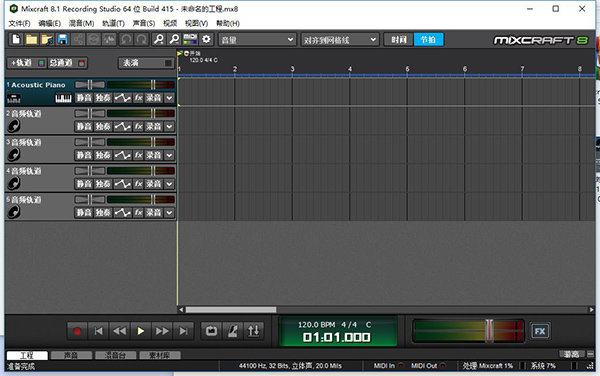Open the Help menu
This screenshot has height=376, width=600.
228,23
